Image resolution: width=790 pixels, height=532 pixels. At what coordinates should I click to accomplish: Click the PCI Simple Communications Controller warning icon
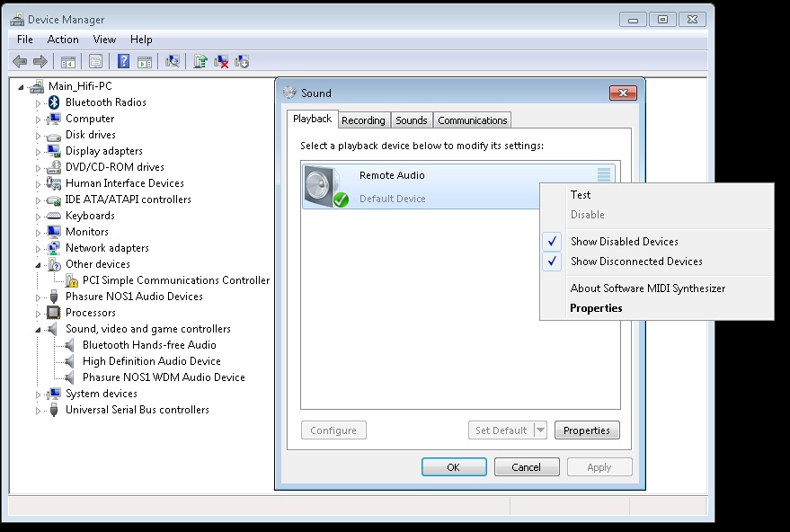click(72, 280)
